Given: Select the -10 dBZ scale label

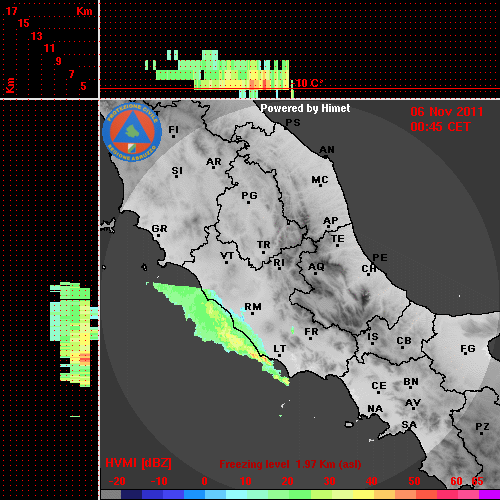Looking at the screenshot, I should 159,481.
